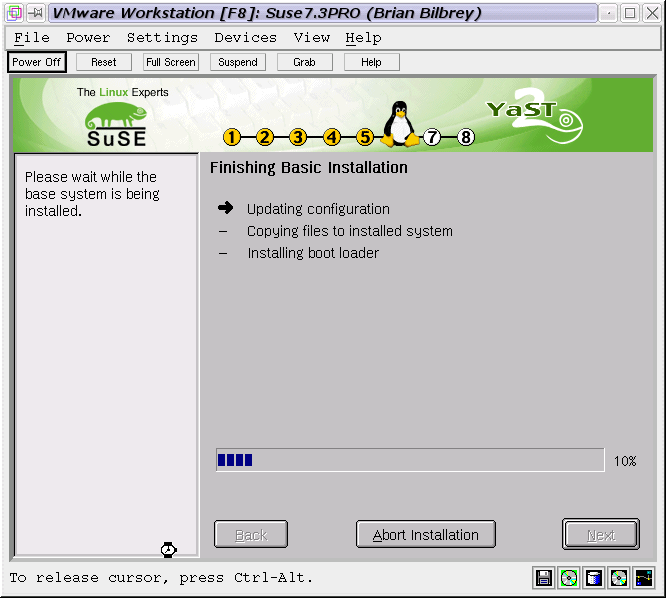Suspend the virtual machine
This screenshot has height=598, width=666.
coord(238,62)
